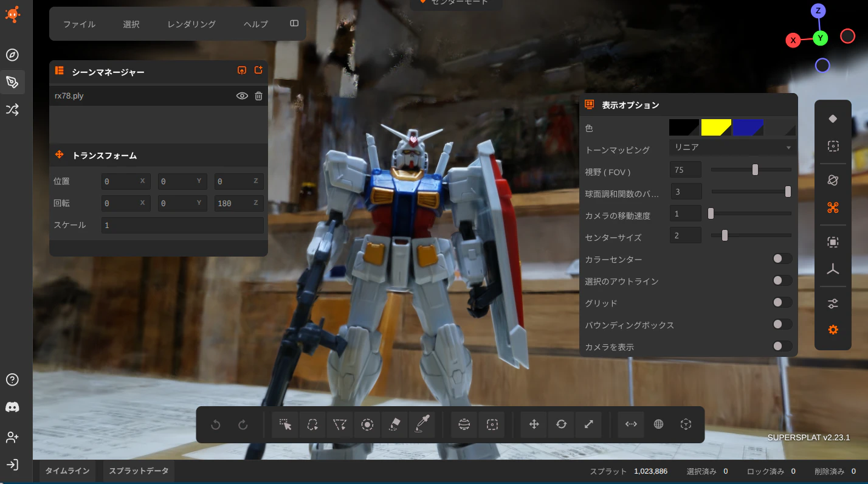
Task: Select the eyedropper tool
Action: (x=422, y=425)
